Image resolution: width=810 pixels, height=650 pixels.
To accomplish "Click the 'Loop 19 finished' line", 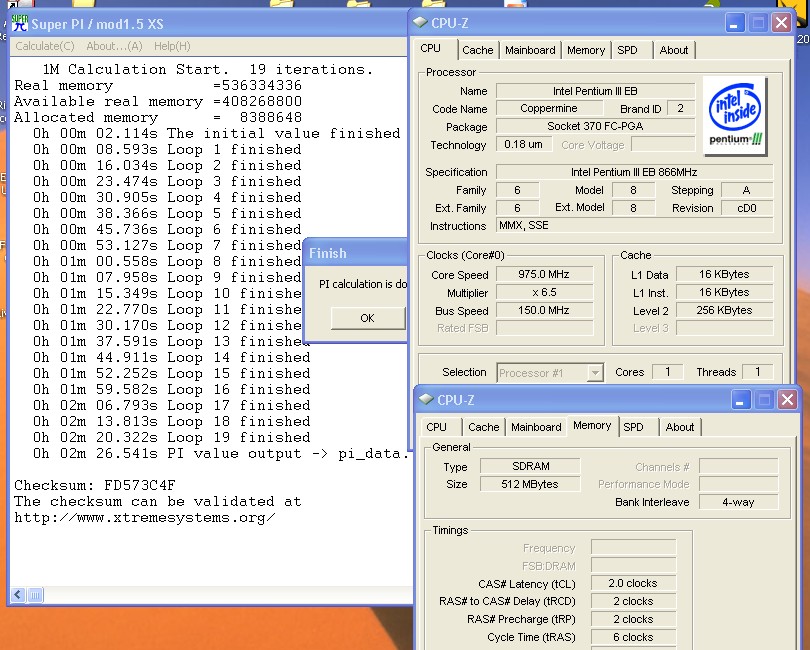I will (172, 438).
